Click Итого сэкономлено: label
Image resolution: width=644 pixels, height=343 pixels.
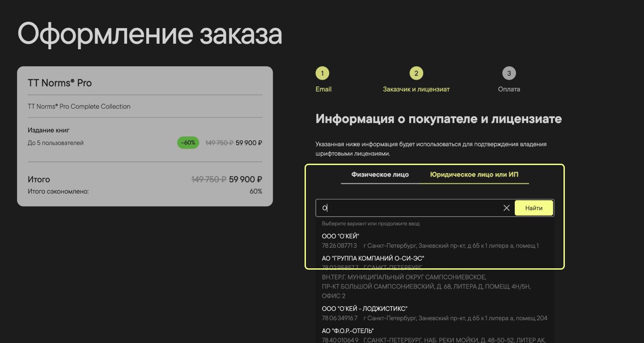point(58,191)
